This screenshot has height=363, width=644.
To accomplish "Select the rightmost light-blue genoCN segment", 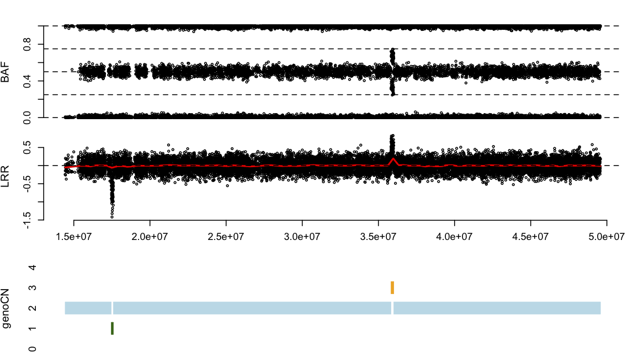I will [x=497, y=308].
